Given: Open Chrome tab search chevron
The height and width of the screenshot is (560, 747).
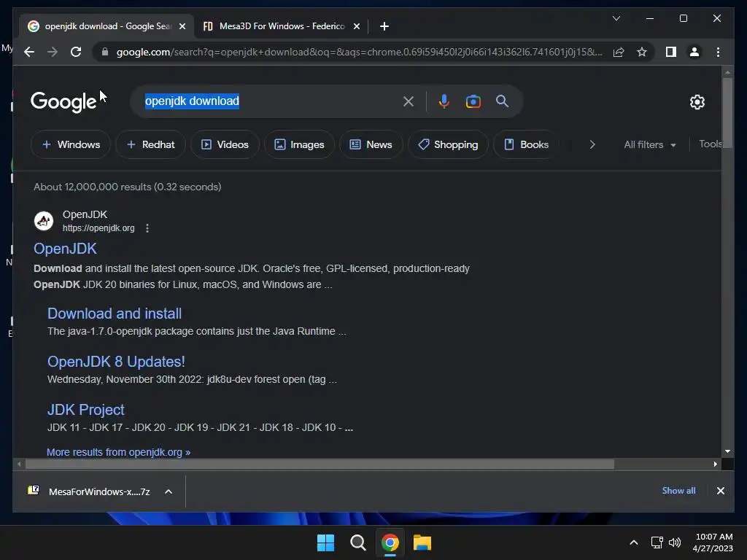Looking at the screenshot, I should [x=616, y=18].
